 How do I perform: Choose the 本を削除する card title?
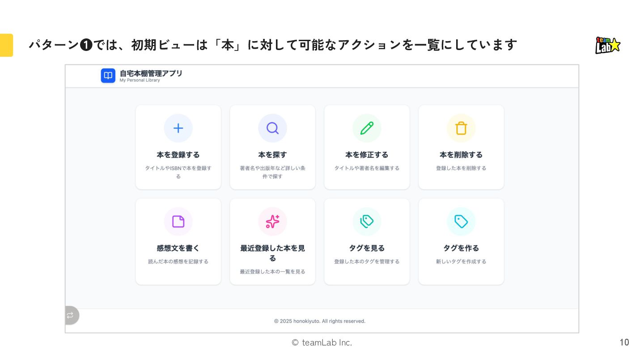click(461, 155)
